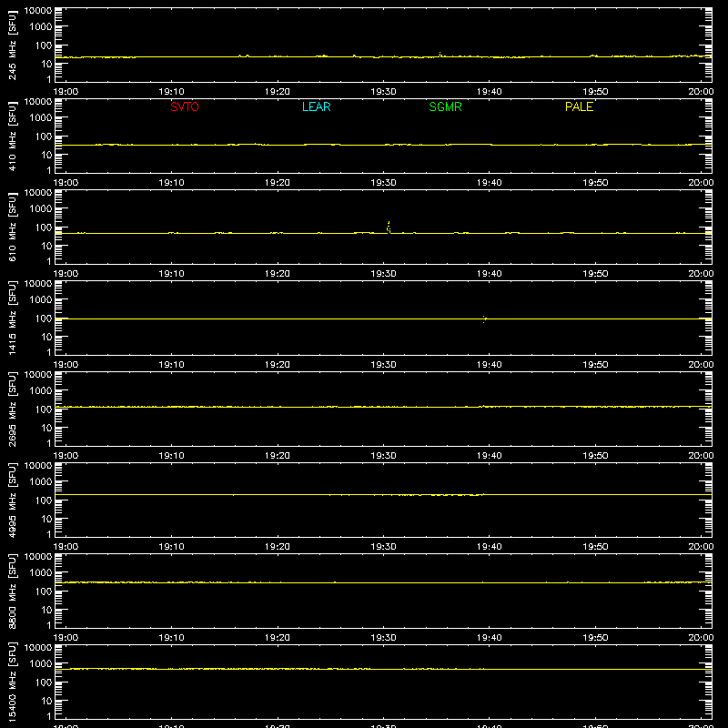Click 19:30 time label under 8800 MHz plot

click(x=383, y=638)
